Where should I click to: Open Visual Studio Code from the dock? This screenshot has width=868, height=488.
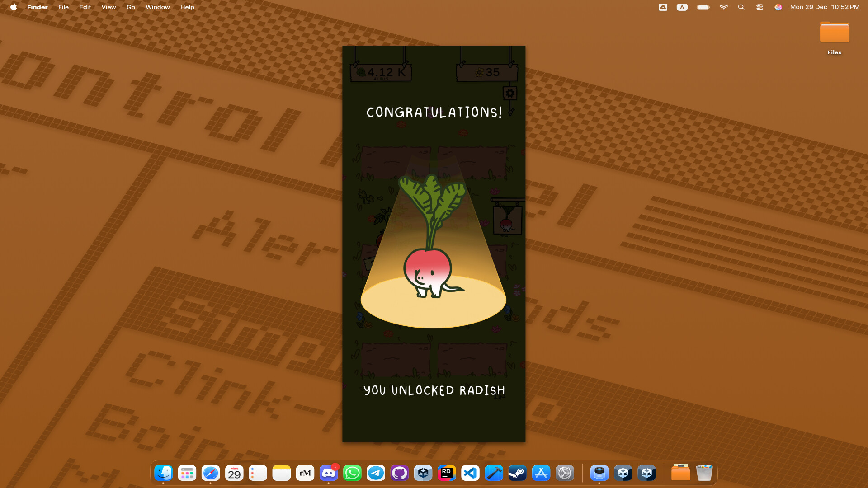[470, 473]
